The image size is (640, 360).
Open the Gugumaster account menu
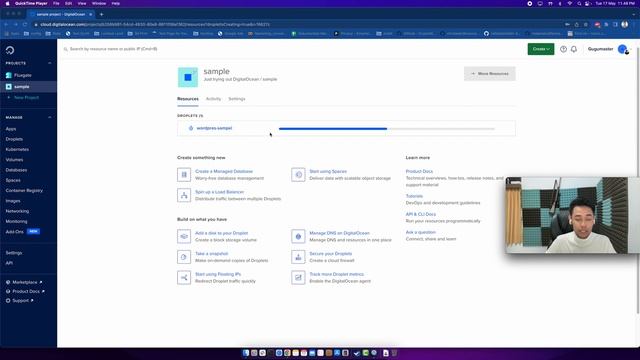coord(600,49)
